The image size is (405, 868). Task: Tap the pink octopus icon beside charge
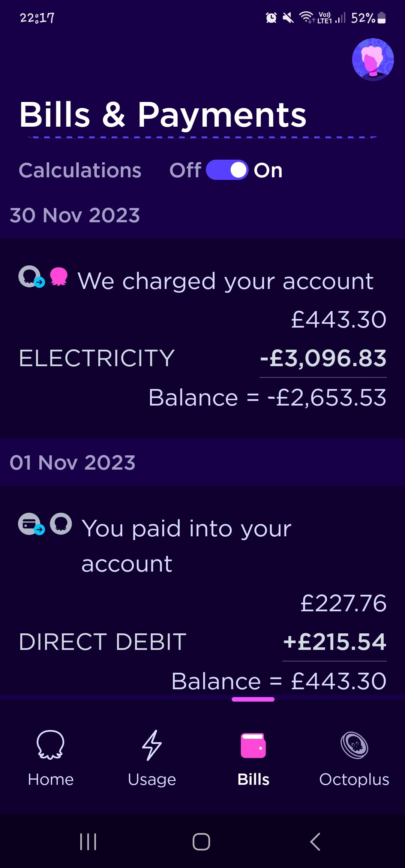(x=59, y=277)
